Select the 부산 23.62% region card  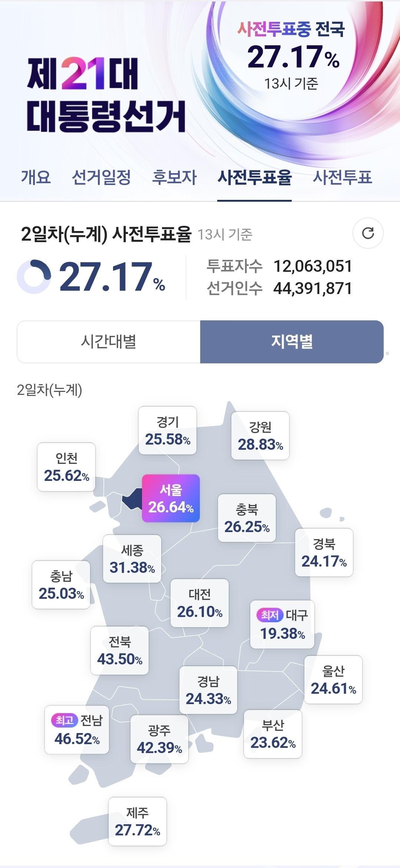(273, 734)
